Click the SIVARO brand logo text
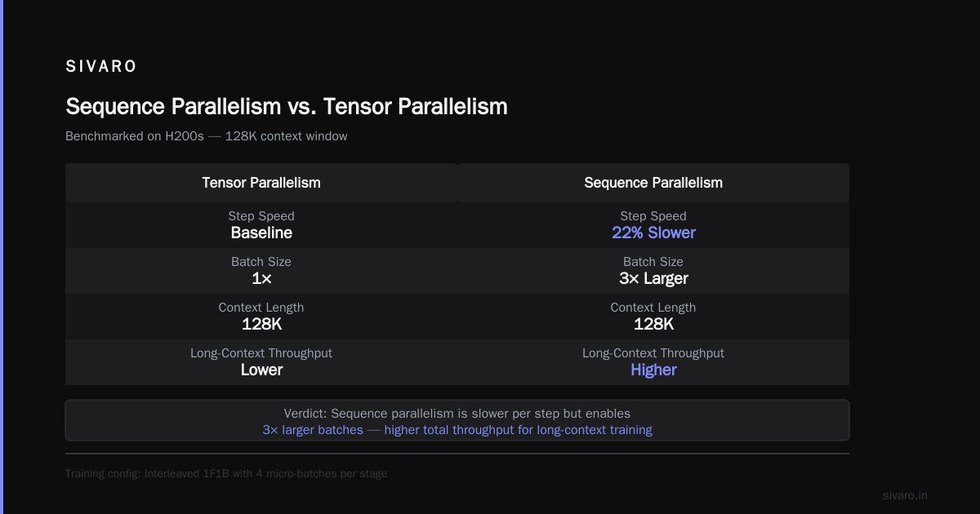The image size is (980, 514). pyautogui.click(x=101, y=67)
